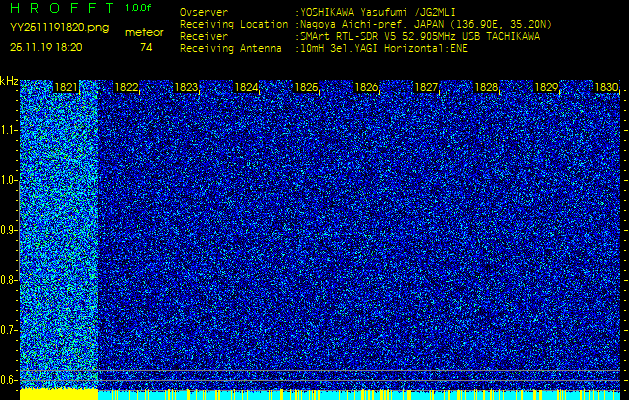This screenshot has height=400, width=629.
Task: Click the 1.1 frequency axis label
Action: [7, 130]
